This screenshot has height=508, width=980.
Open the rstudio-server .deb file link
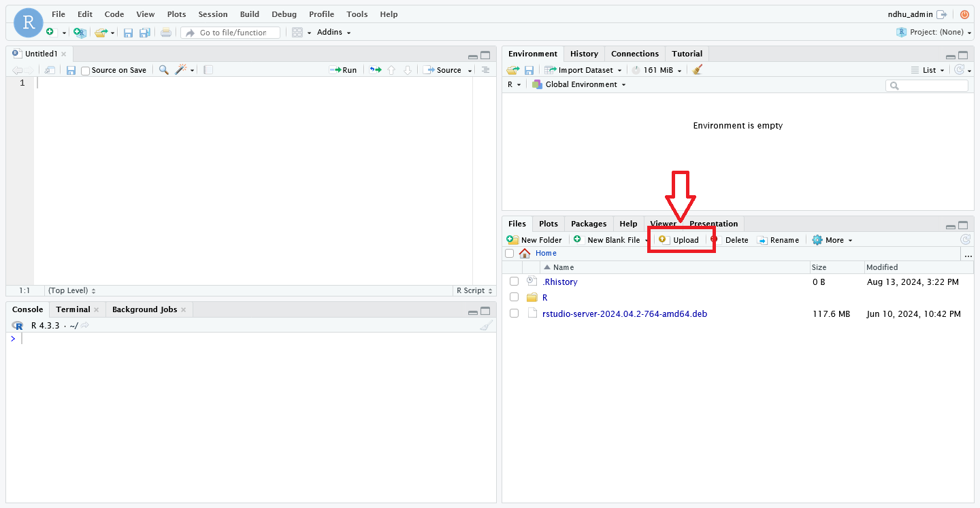coord(624,314)
